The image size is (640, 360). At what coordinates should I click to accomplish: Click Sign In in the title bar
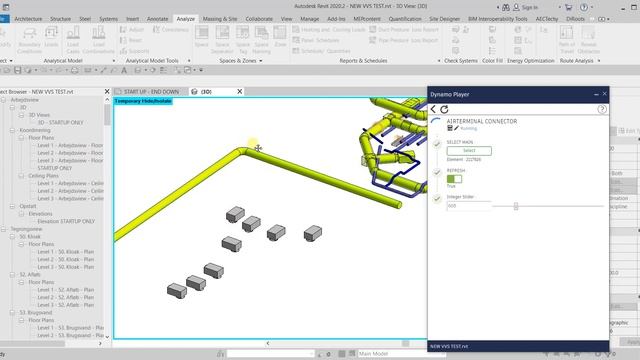[x=530, y=7]
